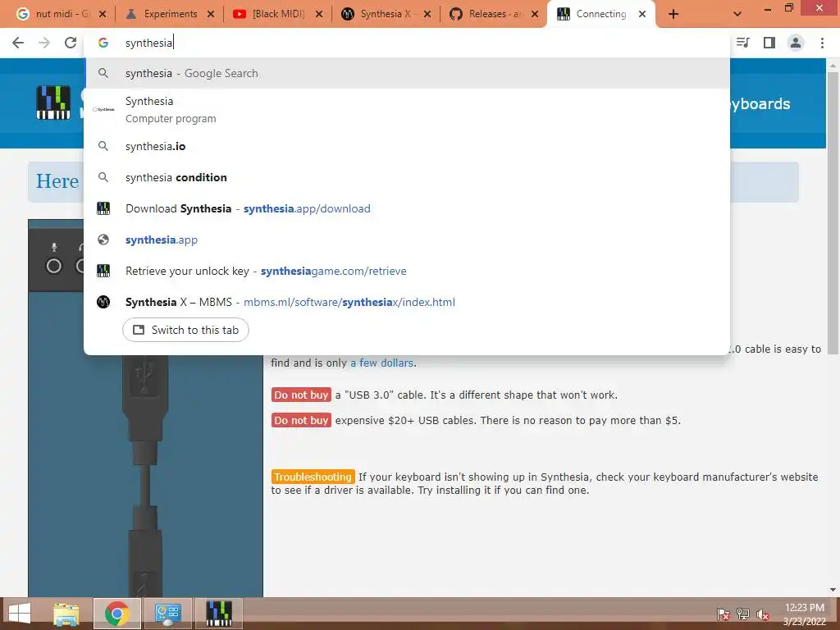Open the Windows Start button
Viewport: 840px width, 630px height.
coord(20,614)
